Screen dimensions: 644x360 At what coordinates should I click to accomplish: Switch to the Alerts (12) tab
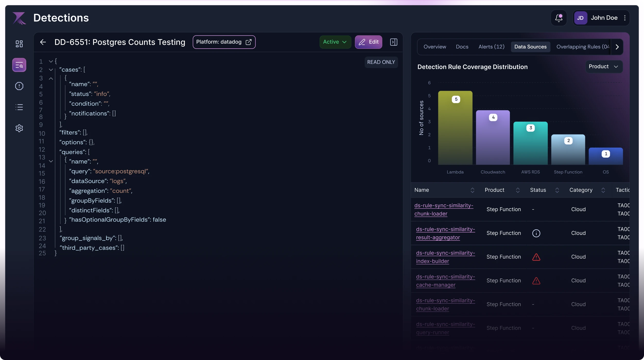(491, 47)
